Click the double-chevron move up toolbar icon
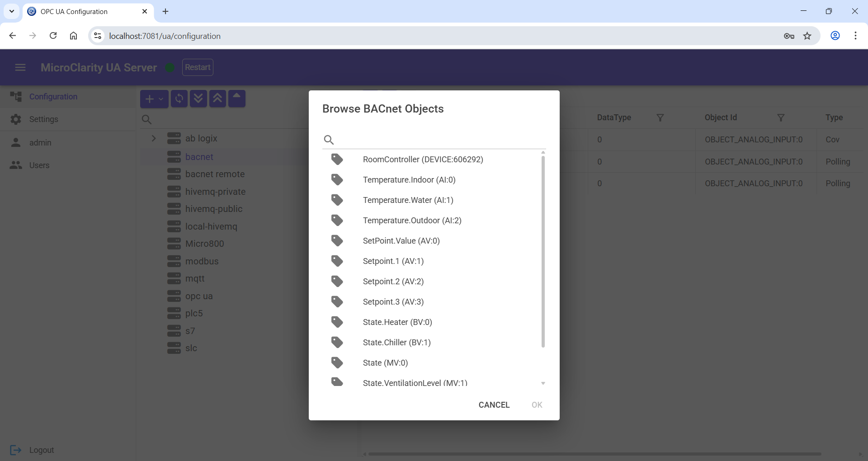 pos(217,99)
